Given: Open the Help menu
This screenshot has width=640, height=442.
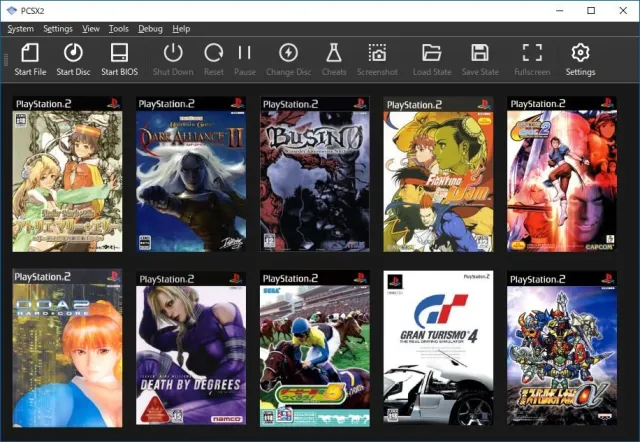Looking at the screenshot, I should click(x=181, y=29).
